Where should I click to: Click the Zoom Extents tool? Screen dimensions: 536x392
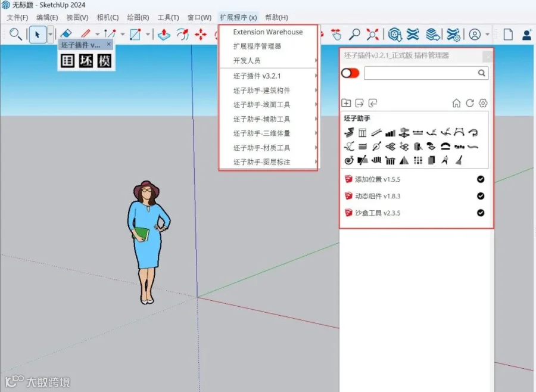(372, 34)
